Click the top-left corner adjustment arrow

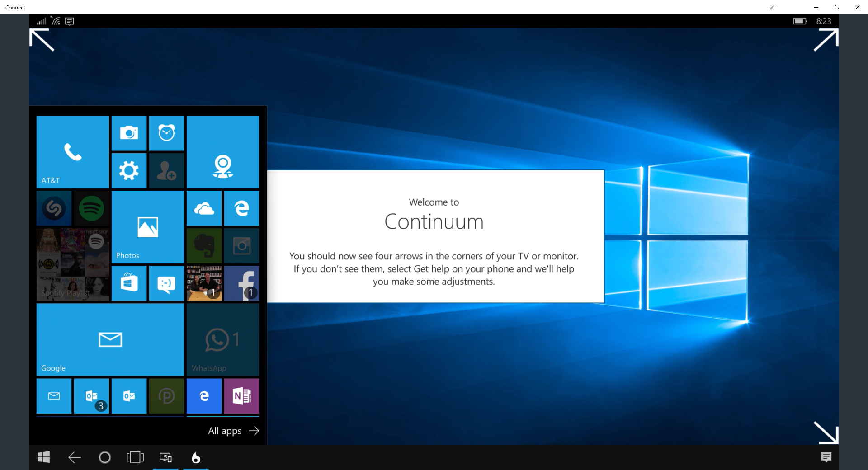point(41,40)
